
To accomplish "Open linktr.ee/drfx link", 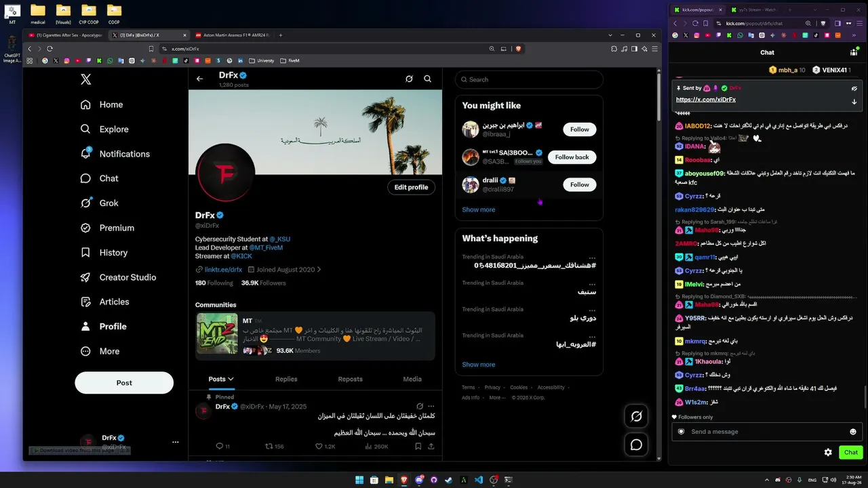I will (223, 270).
